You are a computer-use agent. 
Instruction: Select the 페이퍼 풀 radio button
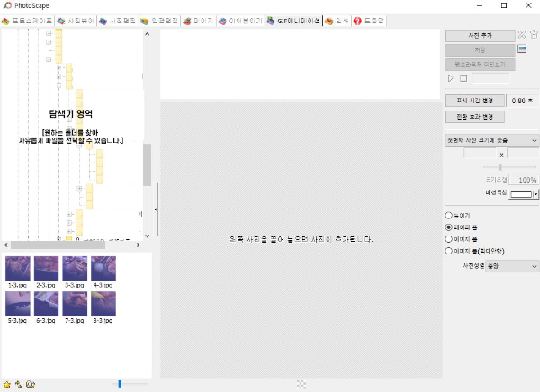point(448,227)
